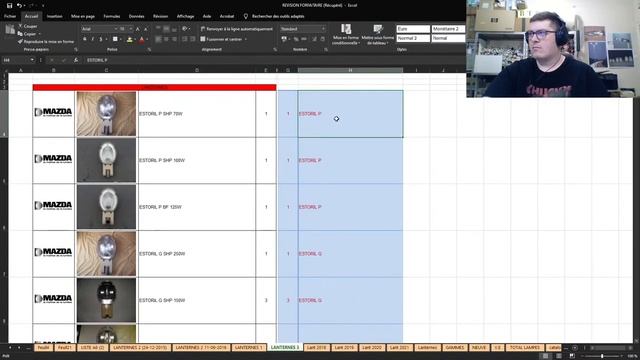This screenshot has width=640, height=360.
Task: Switch to the Mise en page tab
Action: 83,16
